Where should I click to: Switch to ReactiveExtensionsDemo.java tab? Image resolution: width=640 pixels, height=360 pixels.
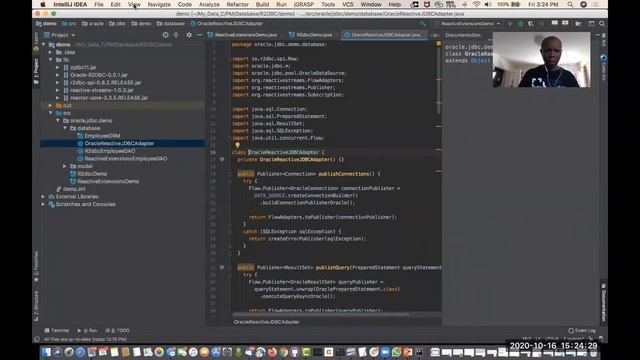(x=245, y=35)
